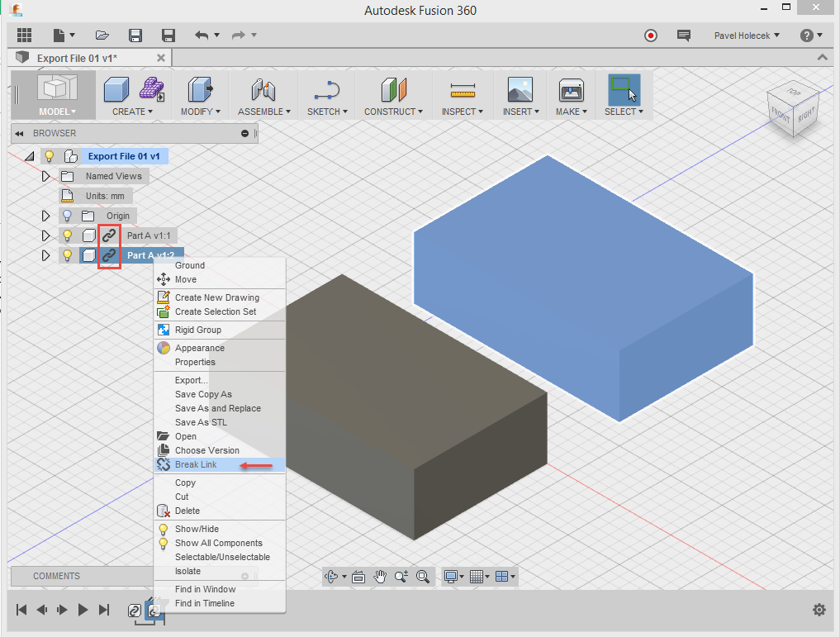Image resolution: width=840 pixels, height=637 pixels.
Task: Click the Create box primitive icon
Action: [x=116, y=89]
